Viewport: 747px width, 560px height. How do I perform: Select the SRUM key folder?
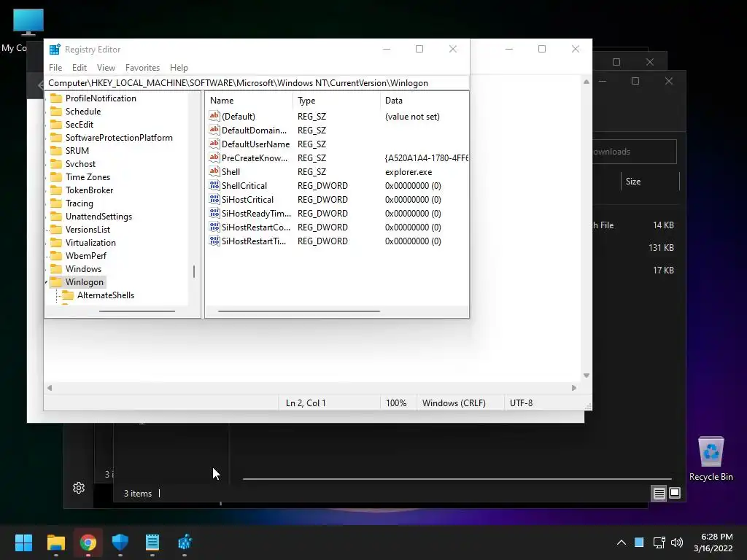(x=77, y=150)
